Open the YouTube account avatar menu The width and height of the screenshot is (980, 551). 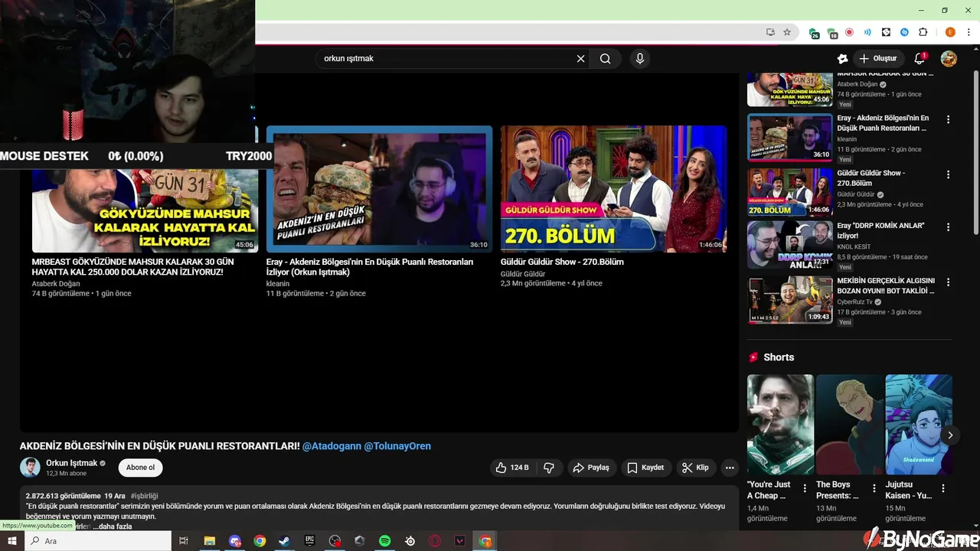click(x=949, y=58)
